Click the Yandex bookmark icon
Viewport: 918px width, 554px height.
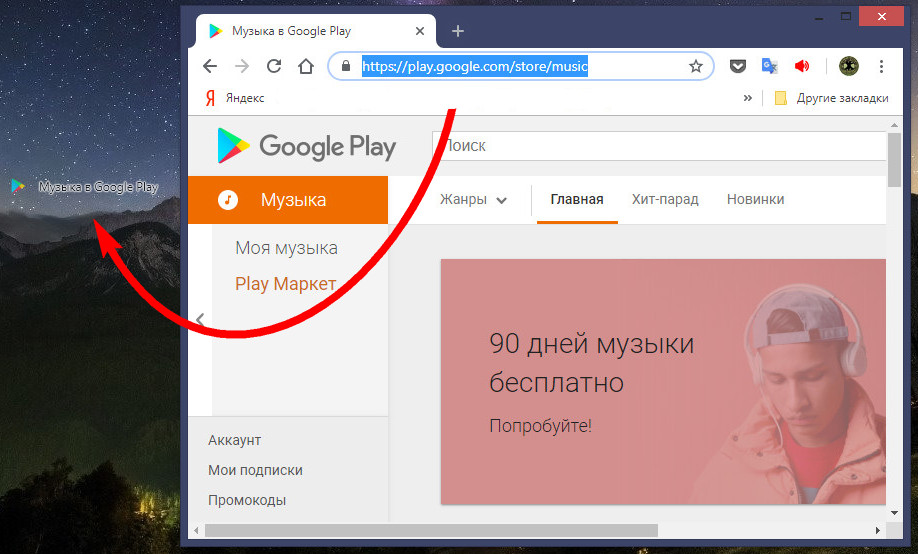point(210,98)
